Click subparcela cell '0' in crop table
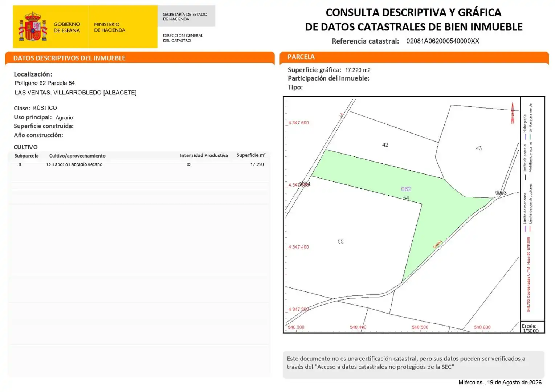555x392 pixels. coord(20,164)
